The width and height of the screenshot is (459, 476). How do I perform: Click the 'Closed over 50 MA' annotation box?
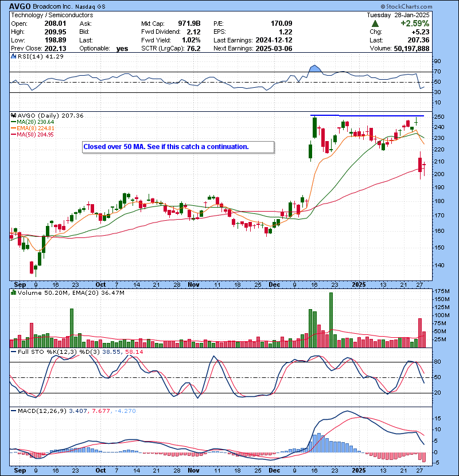(178, 147)
